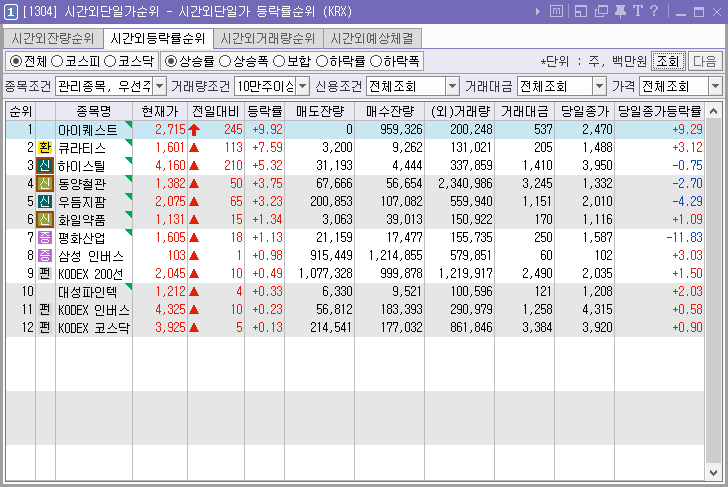Click the title bar layout window icon

click(x=581, y=11)
